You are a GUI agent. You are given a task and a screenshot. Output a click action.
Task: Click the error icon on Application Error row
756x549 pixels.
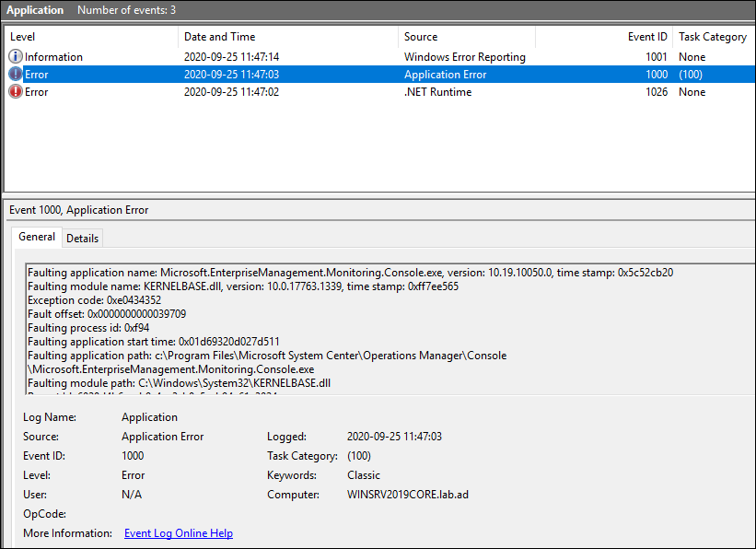(16, 75)
